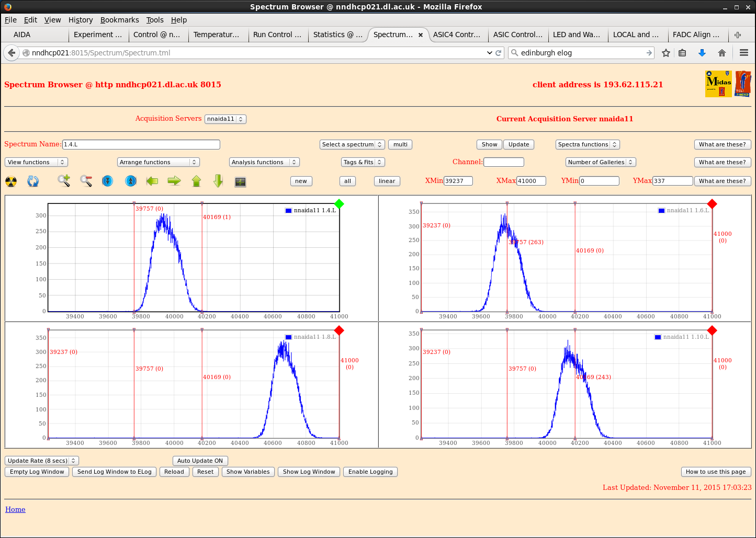Viewport: 756px width, 538px height.
Task: Zoom out with the magnifier minus icon
Action: 86,181
